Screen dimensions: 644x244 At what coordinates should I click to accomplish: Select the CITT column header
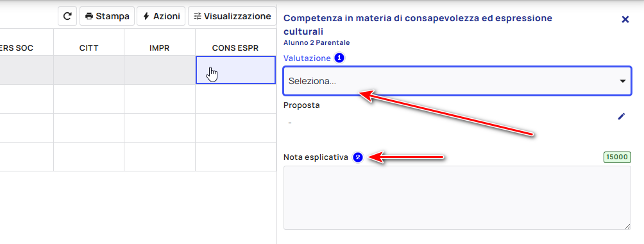click(x=89, y=48)
